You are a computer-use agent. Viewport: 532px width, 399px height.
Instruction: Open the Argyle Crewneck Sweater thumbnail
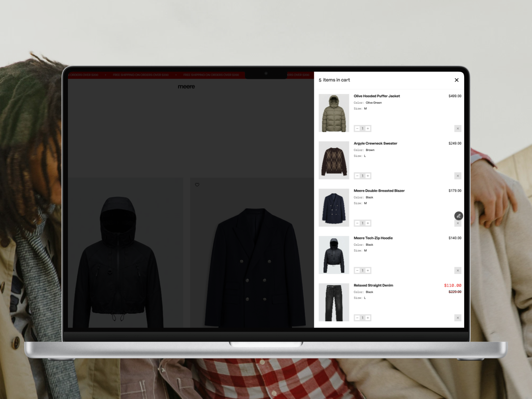tap(334, 160)
